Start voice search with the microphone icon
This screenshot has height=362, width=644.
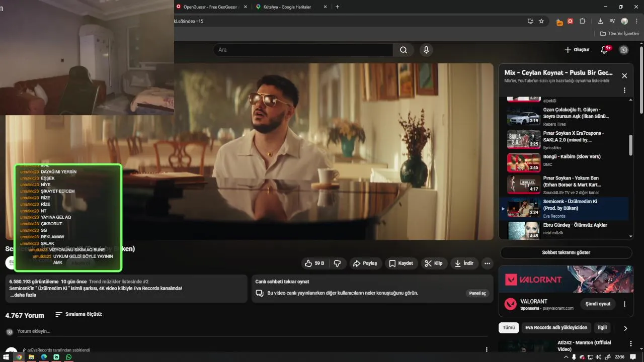[426, 50]
